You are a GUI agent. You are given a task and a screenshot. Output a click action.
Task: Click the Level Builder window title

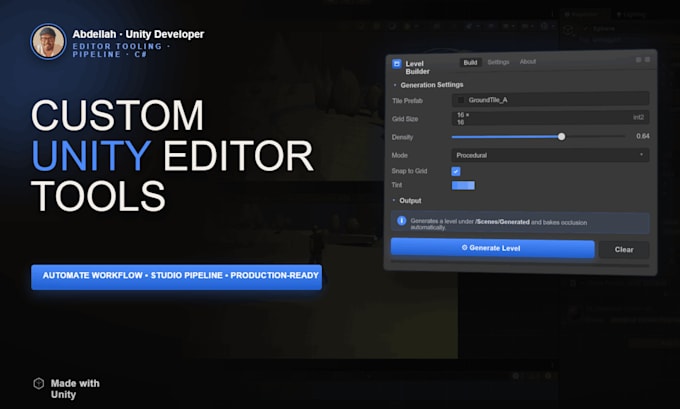point(417,68)
